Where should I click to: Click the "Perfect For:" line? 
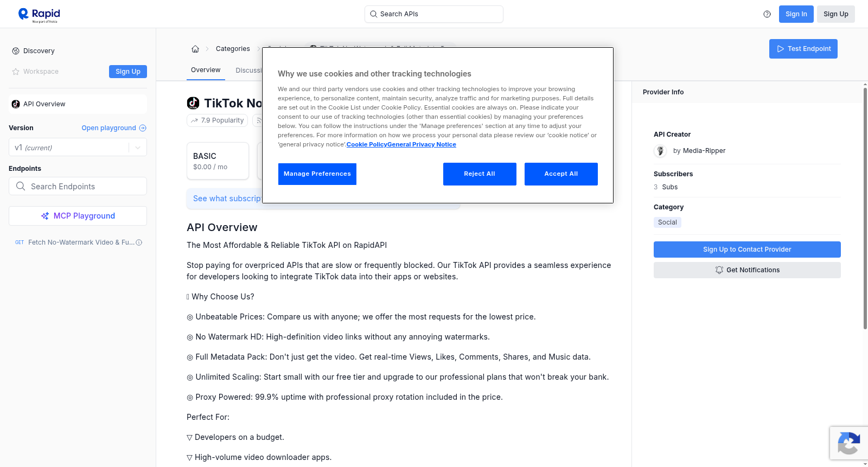coord(208,417)
